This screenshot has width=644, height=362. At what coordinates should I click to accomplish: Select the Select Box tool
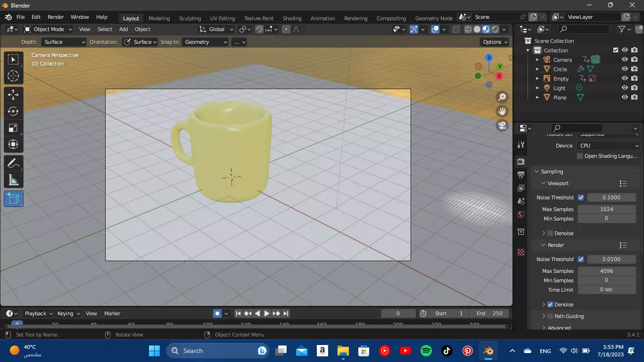pos(13,59)
